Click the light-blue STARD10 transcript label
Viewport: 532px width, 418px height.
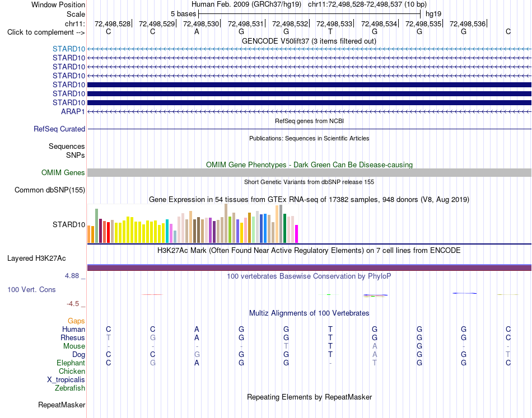click(x=68, y=49)
